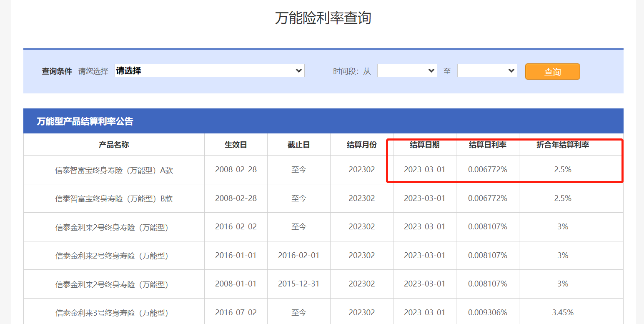Viewport: 644px width, 324px height.
Task: Click 2016-01-01 effective date cell
Action: pos(236,255)
